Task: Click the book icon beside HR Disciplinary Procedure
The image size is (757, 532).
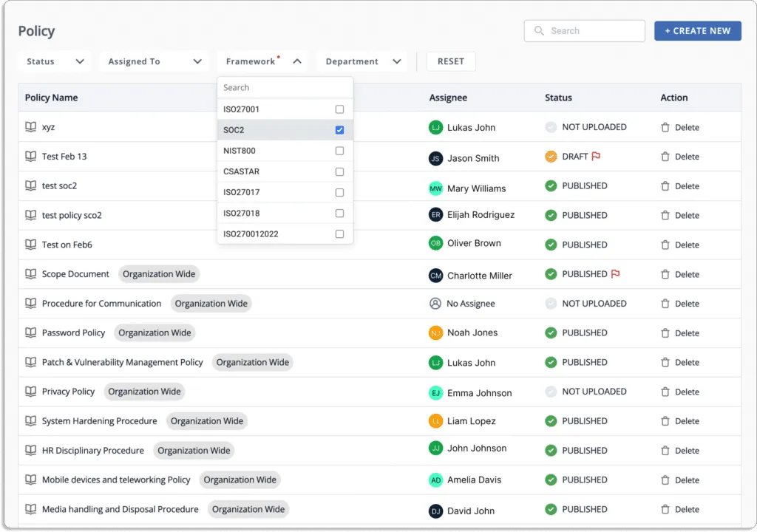Action: point(30,451)
